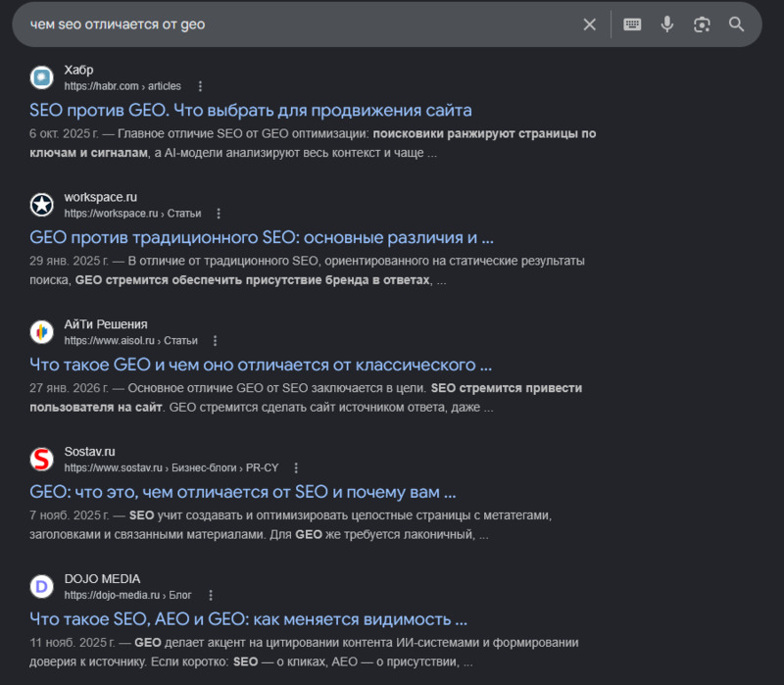Submit the search with the magnifier icon
The image size is (784, 685).
click(x=736, y=24)
